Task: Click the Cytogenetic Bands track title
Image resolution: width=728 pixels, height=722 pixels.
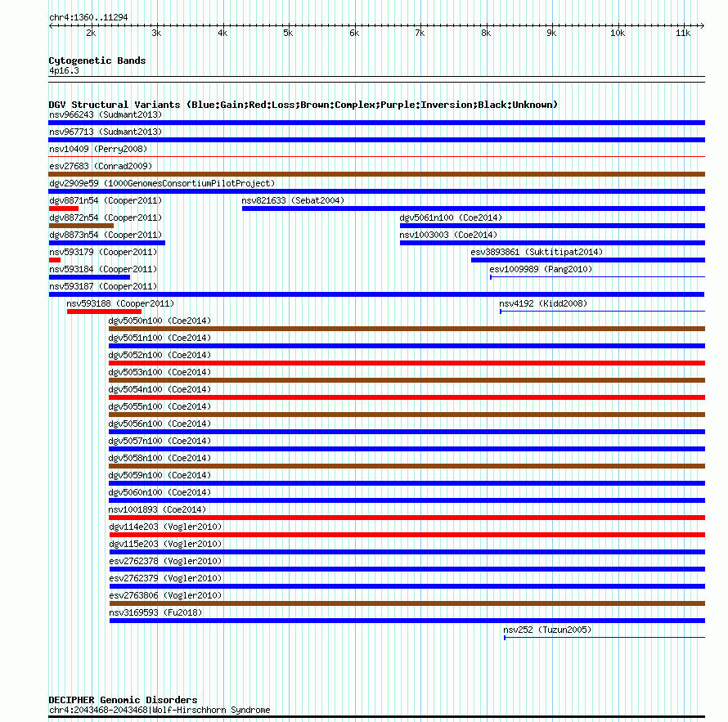Action: (97, 61)
